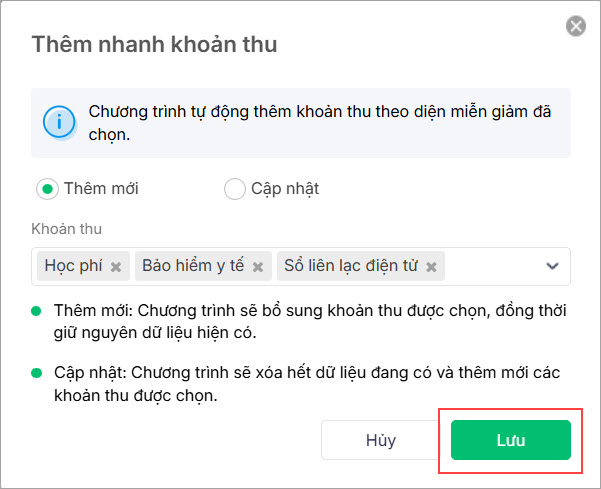Remove the Bảo hiểm y tế tag

click(258, 267)
